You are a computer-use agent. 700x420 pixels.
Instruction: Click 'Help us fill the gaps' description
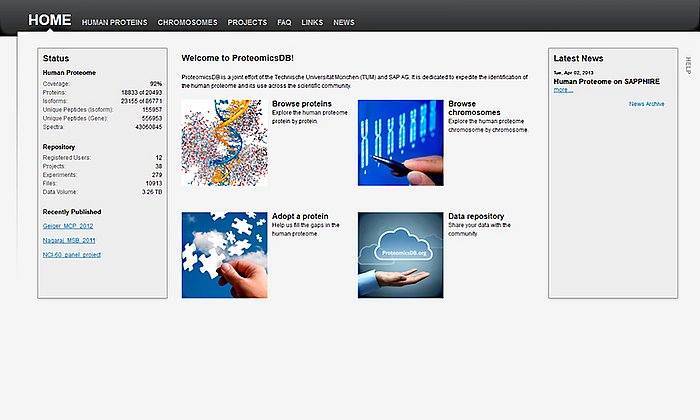305,229
